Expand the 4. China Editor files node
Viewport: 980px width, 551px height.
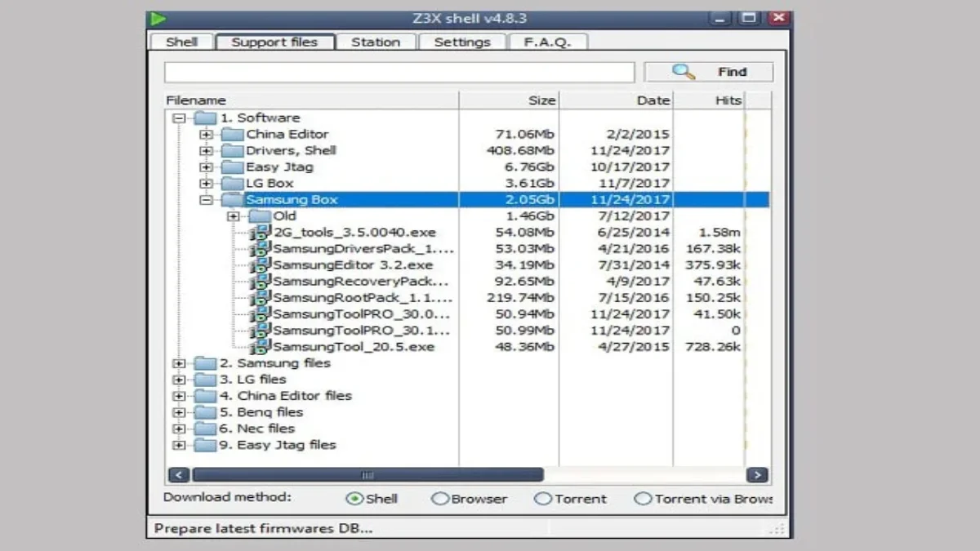coord(179,396)
